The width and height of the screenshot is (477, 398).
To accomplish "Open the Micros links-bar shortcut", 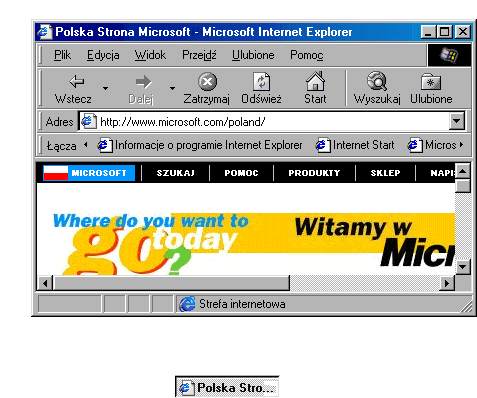I will pyautogui.click(x=431, y=145).
